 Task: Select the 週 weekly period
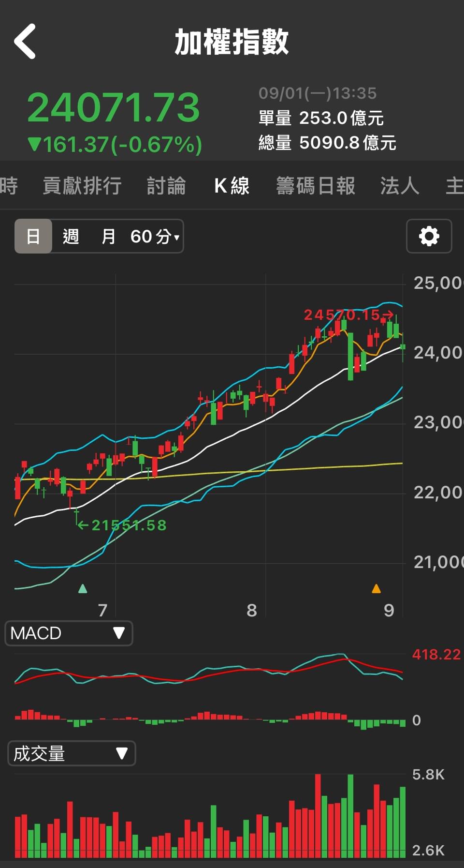pyautogui.click(x=71, y=236)
